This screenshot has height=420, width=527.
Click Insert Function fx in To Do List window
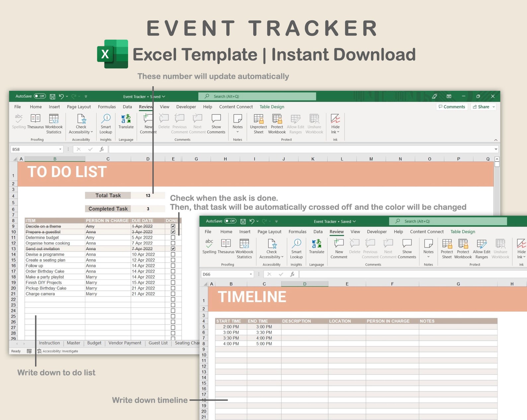click(x=102, y=149)
